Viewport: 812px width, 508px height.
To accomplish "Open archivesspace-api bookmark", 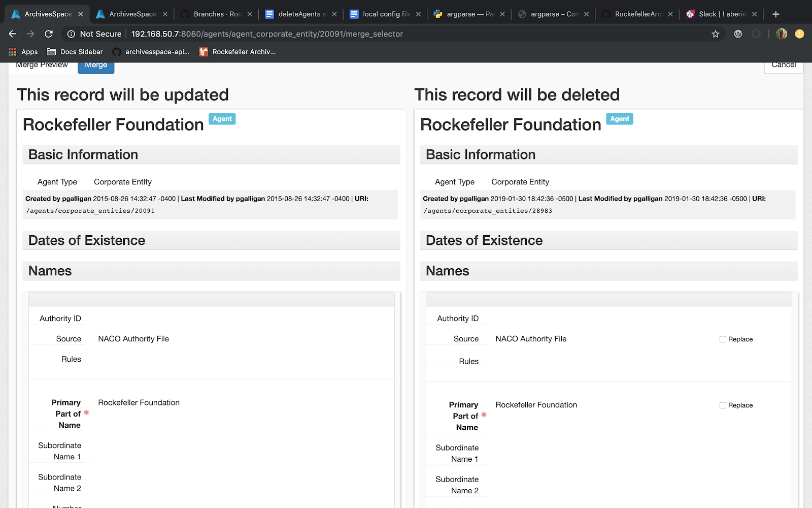I will tap(151, 52).
